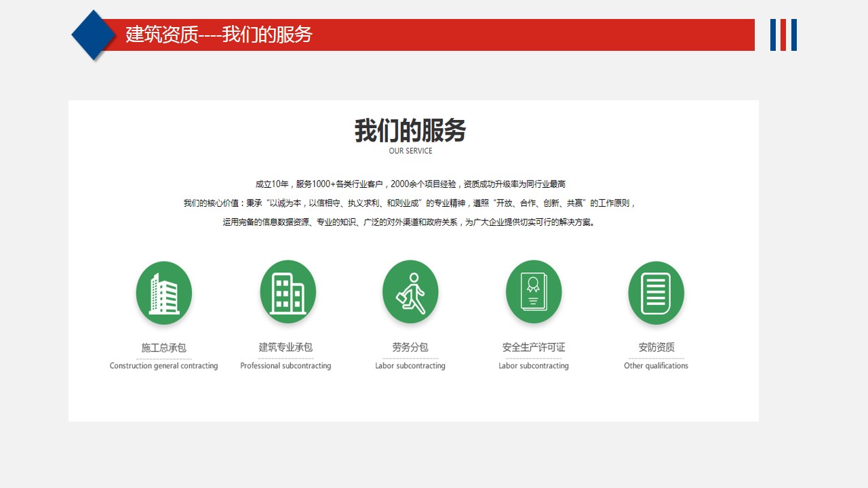Select the 'Other qualifications' caption
The image size is (868, 488).
656,366
